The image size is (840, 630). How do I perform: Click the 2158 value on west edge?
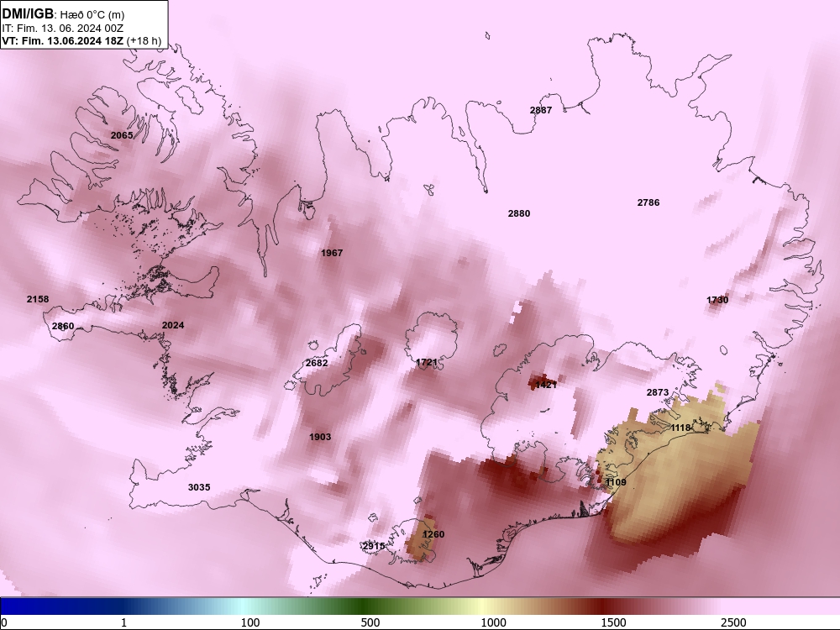coord(38,300)
